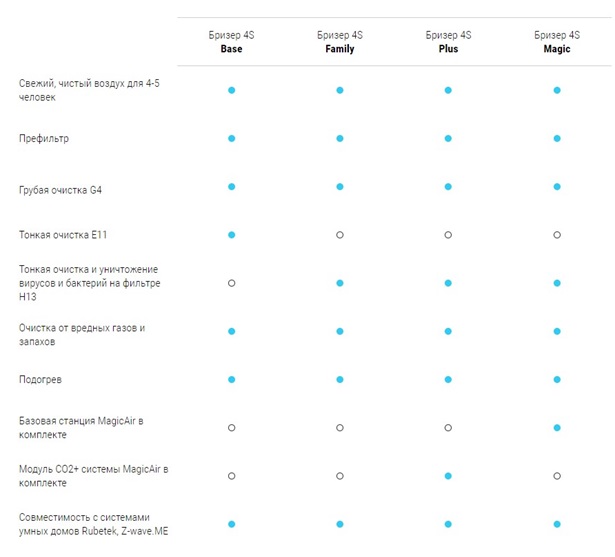Image resolution: width=615 pixels, height=557 pixels.
Task: Click the empty circle for Base in CO2+ module row
Action: coord(231,476)
